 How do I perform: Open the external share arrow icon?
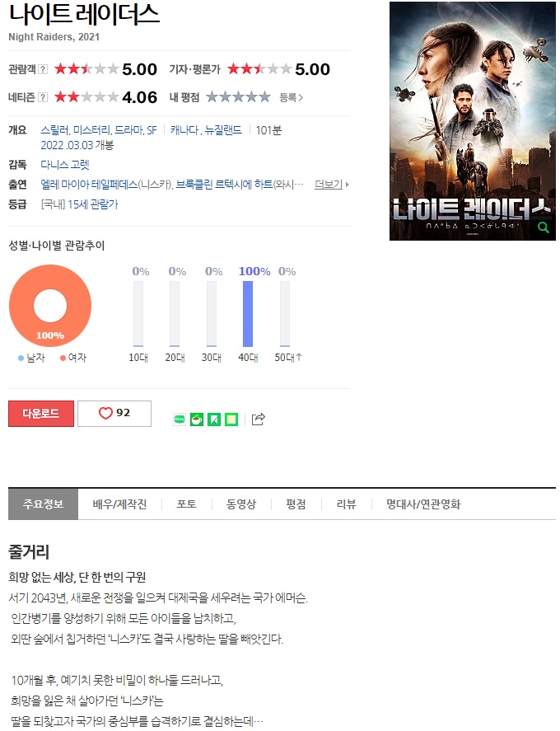(x=259, y=419)
